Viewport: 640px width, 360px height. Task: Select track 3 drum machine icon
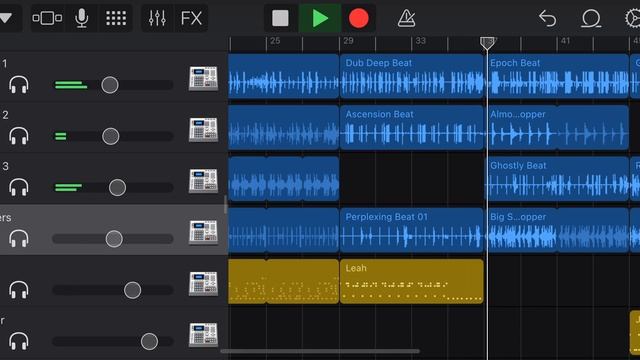203,181
